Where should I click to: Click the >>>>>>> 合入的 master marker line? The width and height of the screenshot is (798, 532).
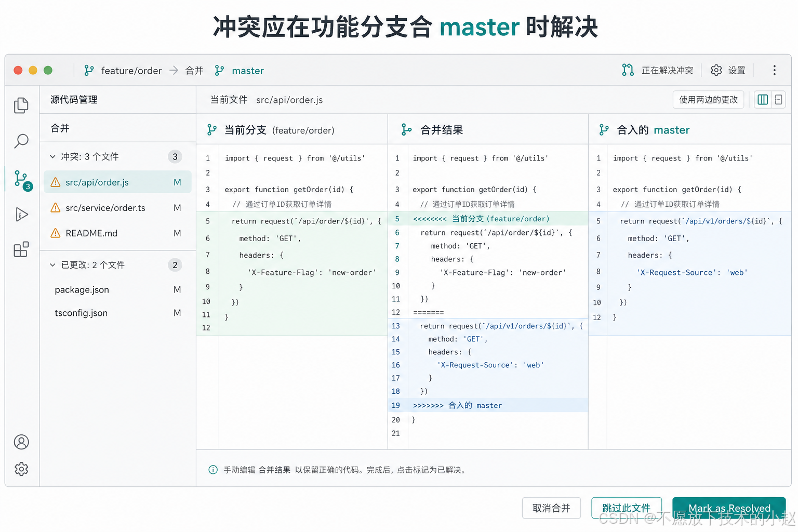point(457,405)
